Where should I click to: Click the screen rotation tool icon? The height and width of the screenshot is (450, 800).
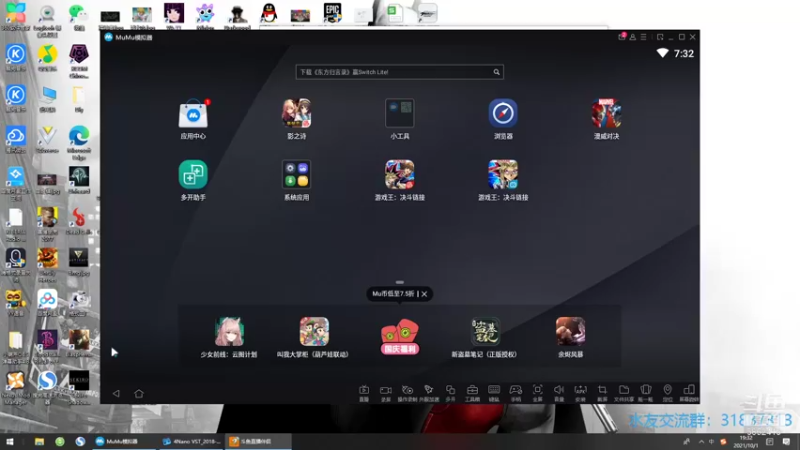689,393
